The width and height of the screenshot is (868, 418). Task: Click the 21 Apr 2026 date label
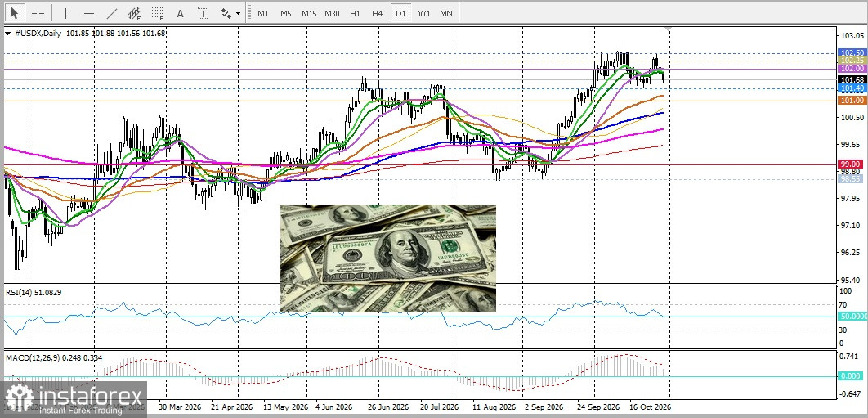(234, 407)
